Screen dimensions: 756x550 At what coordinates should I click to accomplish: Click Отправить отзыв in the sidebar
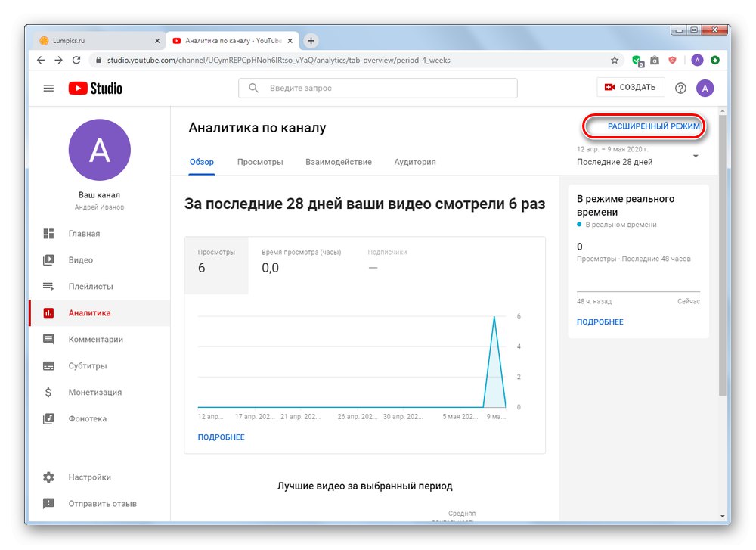99,504
